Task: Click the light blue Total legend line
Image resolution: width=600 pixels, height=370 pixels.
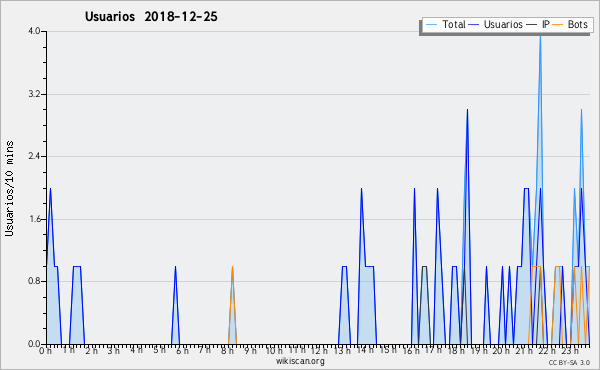Action: tap(431, 25)
